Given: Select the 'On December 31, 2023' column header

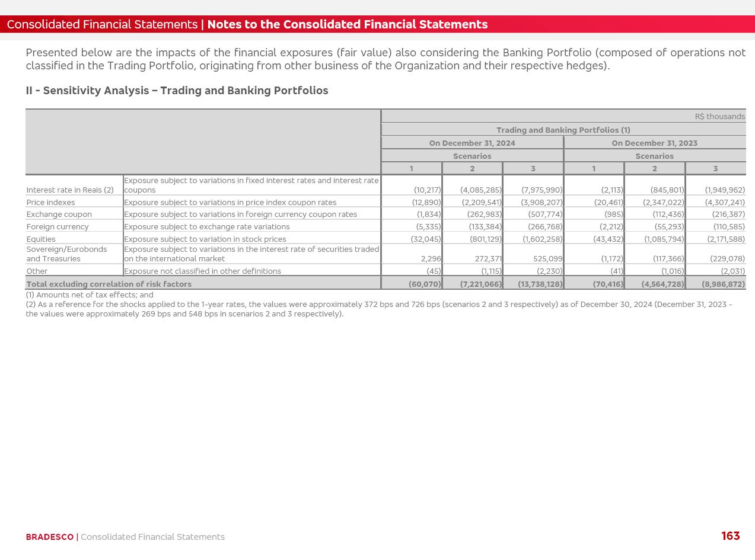Looking at the screenshot, I should (x=654, y=143).
